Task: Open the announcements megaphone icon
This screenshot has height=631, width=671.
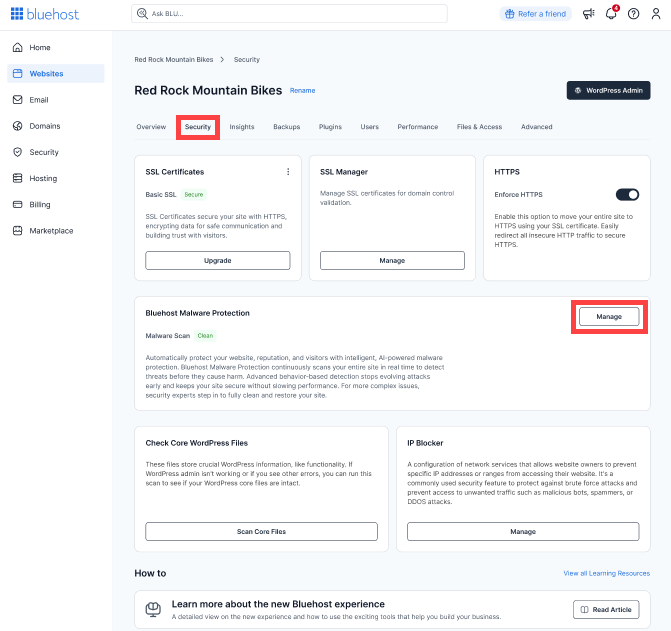Action: [588, 14]
